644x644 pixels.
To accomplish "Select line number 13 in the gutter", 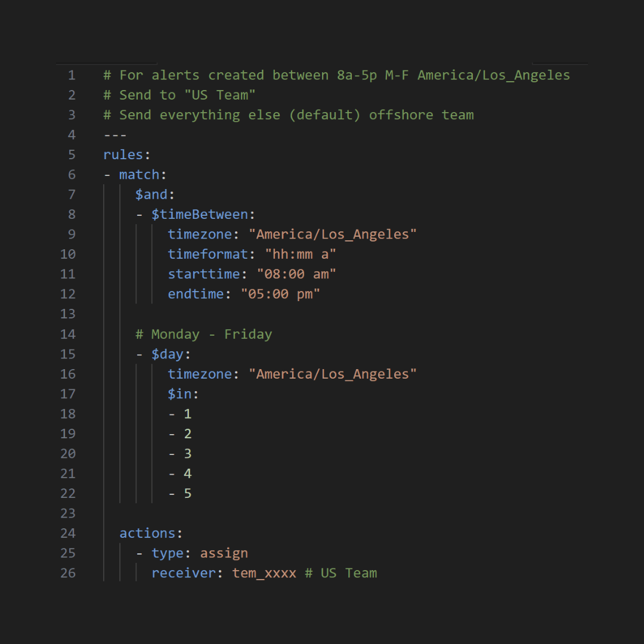I will [x=68, y=314].
